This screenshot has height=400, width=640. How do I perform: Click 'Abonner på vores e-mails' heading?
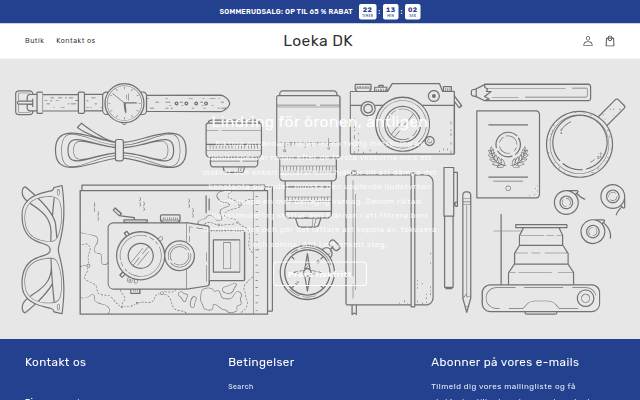[505, 362]
